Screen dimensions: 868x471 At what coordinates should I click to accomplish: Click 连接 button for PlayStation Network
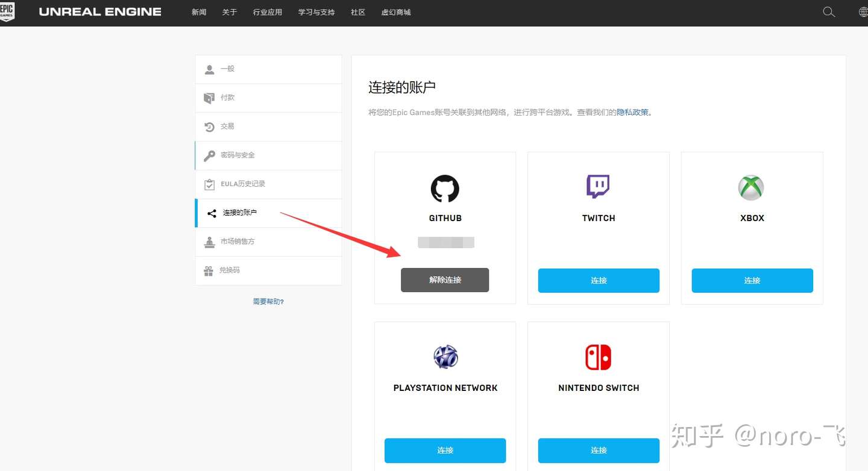point(445,451)
